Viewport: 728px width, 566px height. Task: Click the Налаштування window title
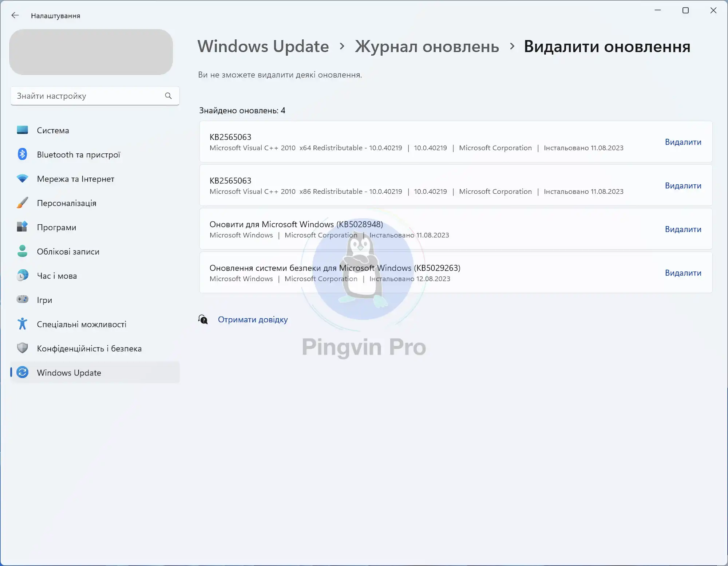coord(55,16)
